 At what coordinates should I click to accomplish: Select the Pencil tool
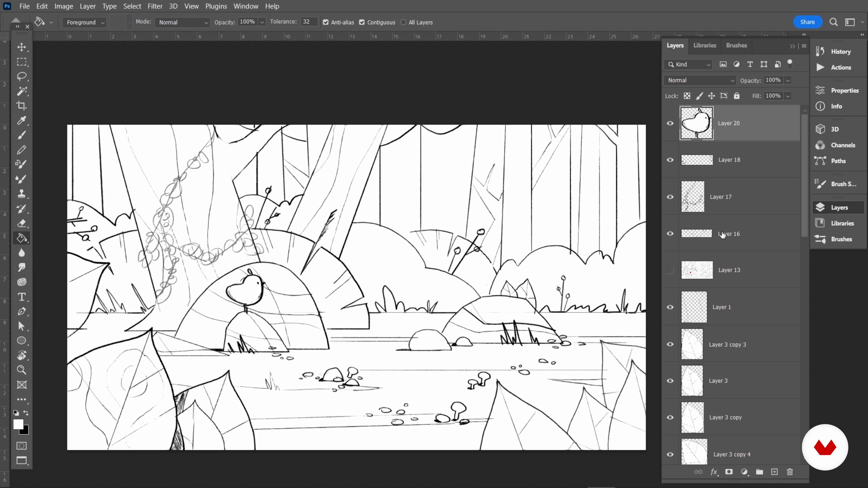[x=22, y=150]
